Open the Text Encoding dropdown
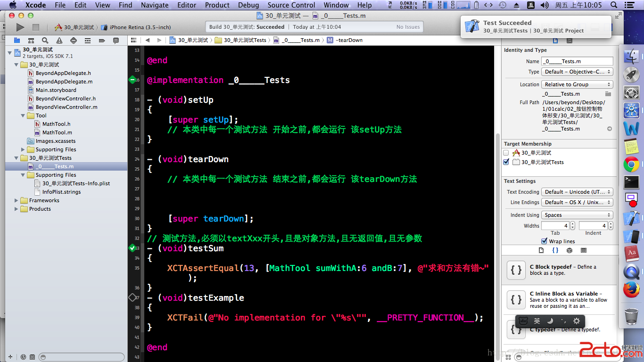The height and width of the screenshot is (362, 644). 578,192
